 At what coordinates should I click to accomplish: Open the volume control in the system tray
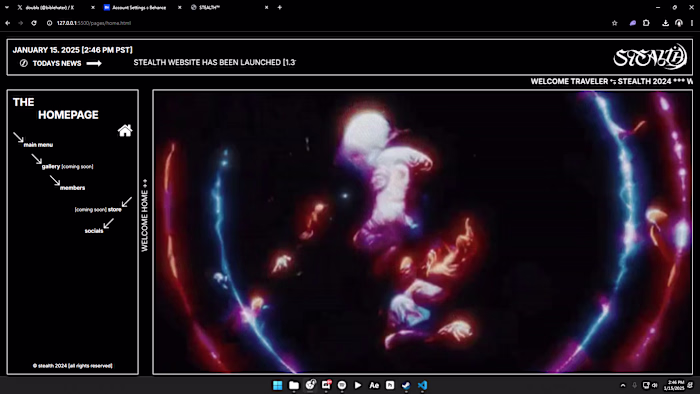655,385
